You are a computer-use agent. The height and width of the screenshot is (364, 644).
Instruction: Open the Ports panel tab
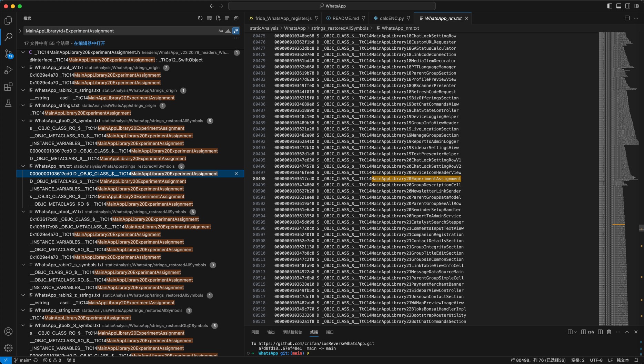330,332
